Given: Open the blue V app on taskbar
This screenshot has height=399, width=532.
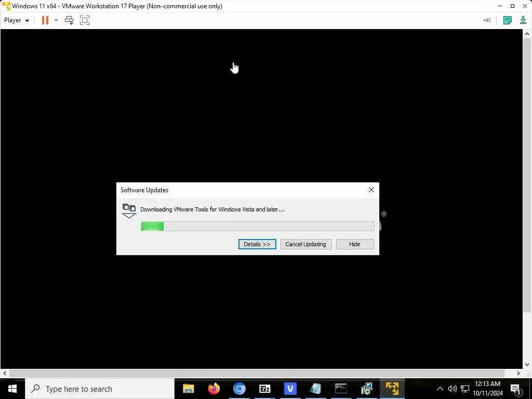Looking at the screenshot, I should click(x=290, y=389).
